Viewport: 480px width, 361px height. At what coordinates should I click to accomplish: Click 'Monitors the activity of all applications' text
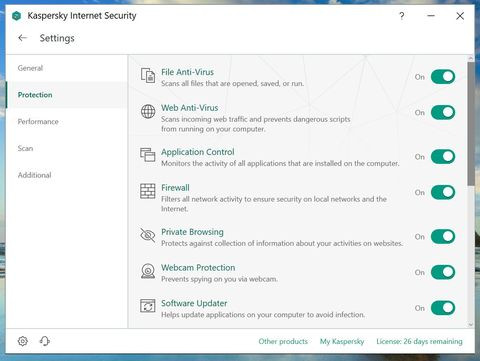pos(280,163)
